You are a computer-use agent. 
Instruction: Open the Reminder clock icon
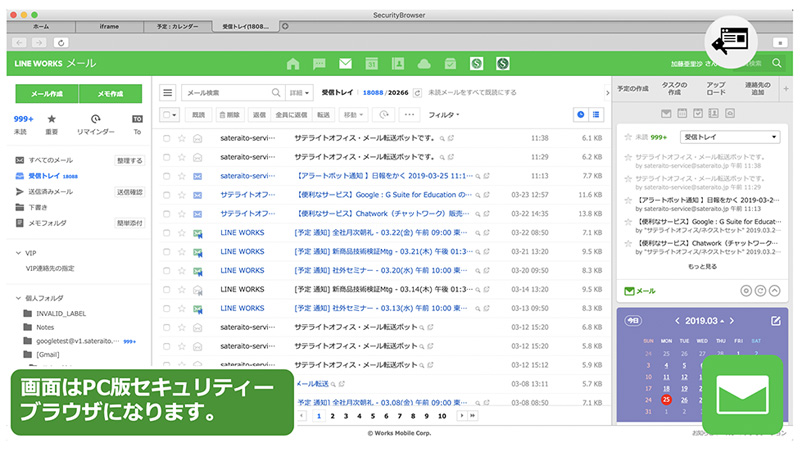(95, 119)
